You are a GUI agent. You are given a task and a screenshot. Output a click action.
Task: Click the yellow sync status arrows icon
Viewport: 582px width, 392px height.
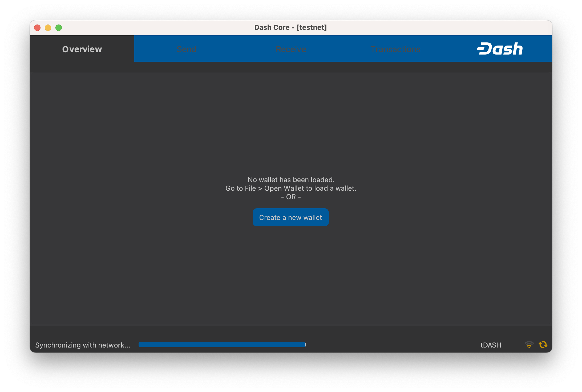click(543, 345)
